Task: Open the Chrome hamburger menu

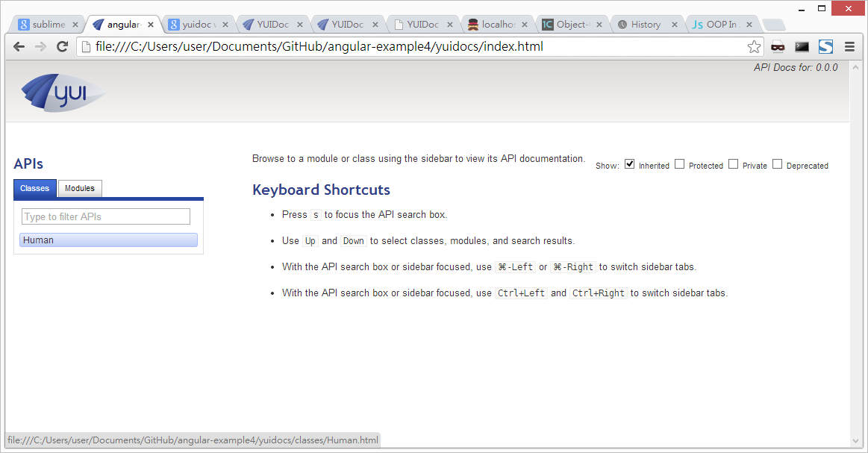Action: click(849, 46)
